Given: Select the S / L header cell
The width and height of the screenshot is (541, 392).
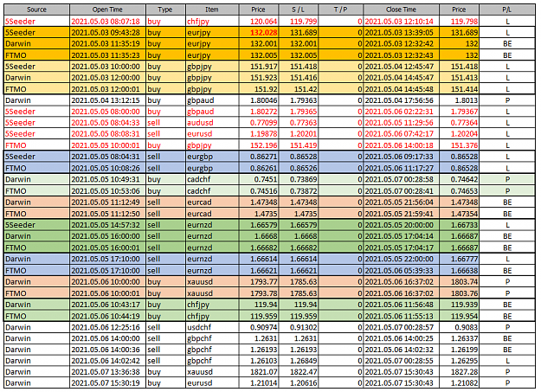Looking at the screenshot, I should pos(298,10).
